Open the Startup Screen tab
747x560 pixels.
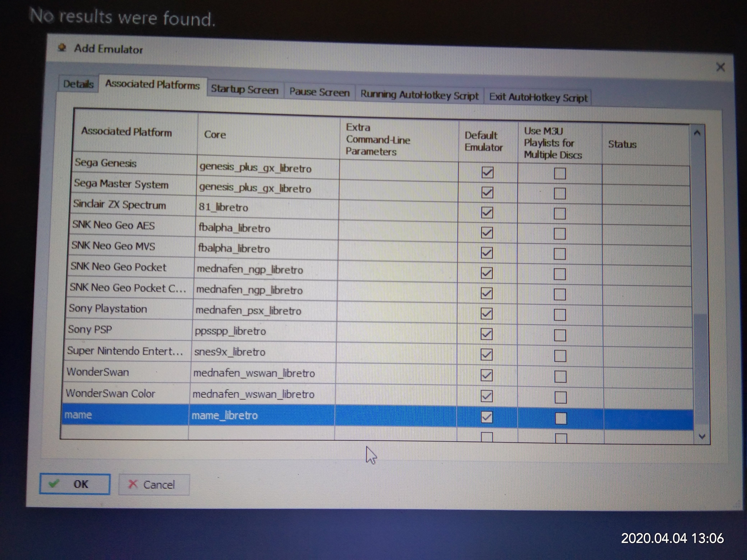click(245, 90)
